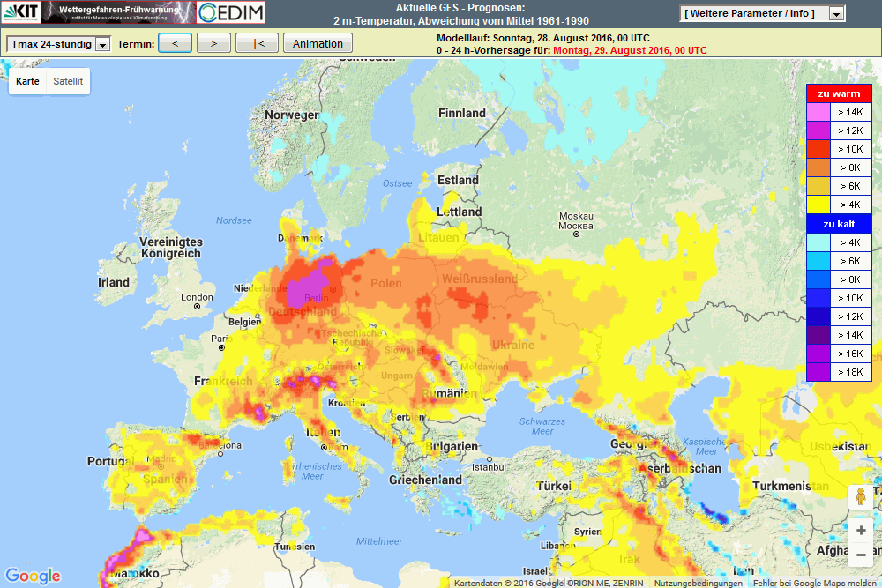Click the zu kalt >12K dark blue swatch
Screen dimensions: 882x588
pos(818,316)
